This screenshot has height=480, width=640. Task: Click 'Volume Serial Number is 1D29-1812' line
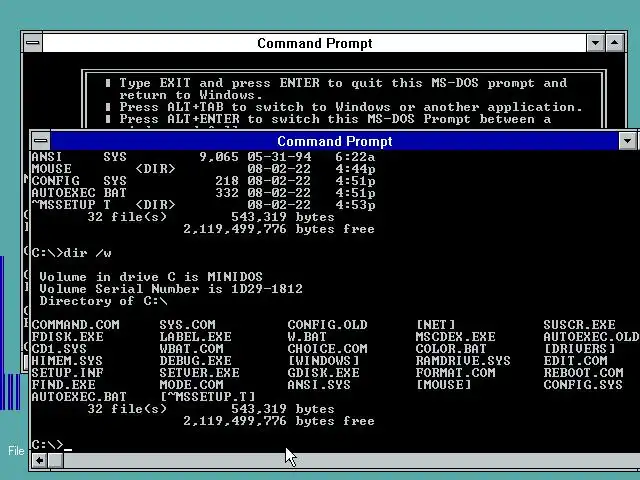(x=171, y=289)
